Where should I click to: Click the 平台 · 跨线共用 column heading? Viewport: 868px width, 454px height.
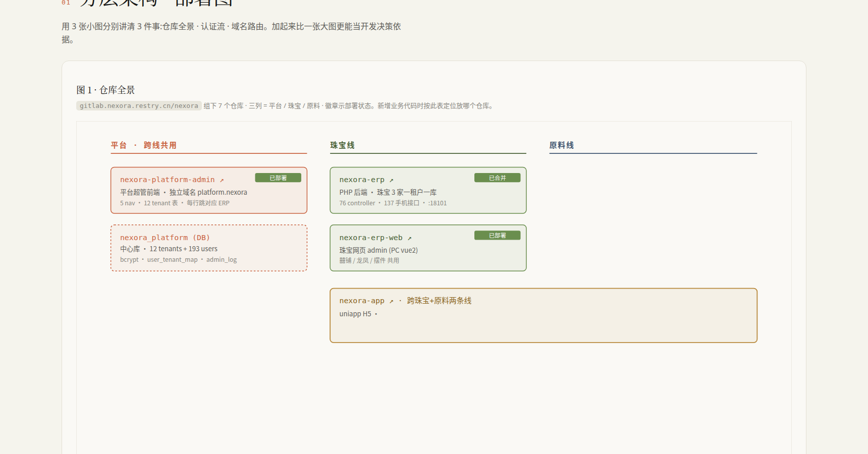[144, 145]
